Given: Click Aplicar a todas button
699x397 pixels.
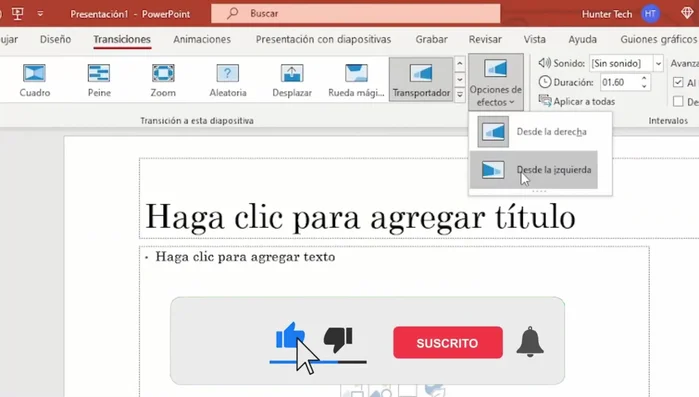Looking at the screenshot, I should point(577,102).
